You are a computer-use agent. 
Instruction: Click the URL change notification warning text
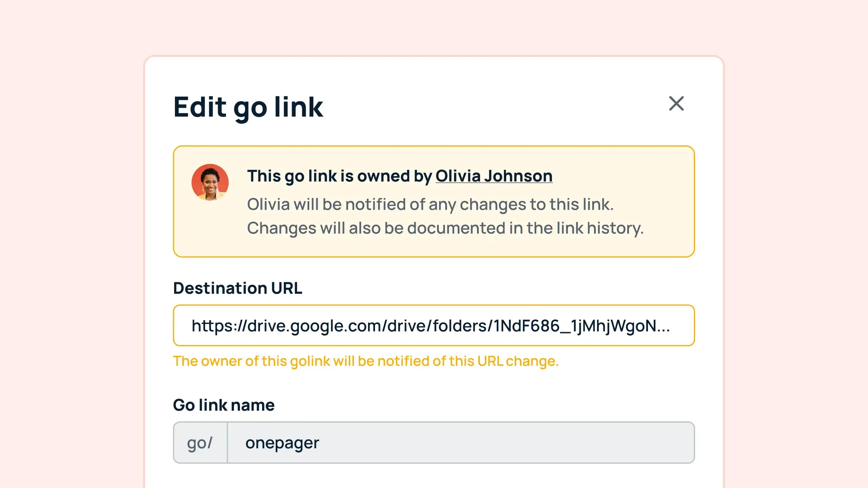(x=366, y=361)
